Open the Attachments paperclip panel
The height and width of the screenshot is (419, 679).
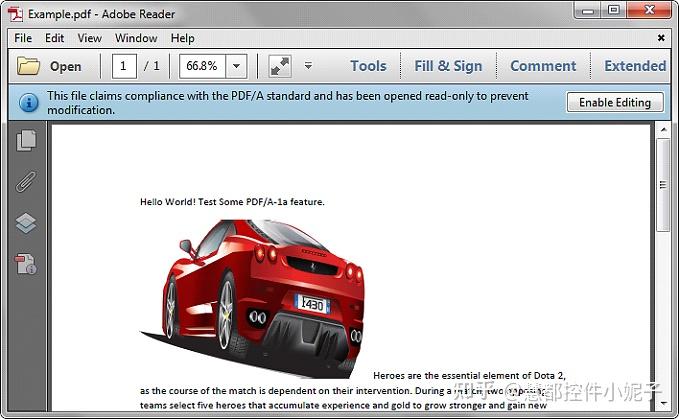pos(26,181)
